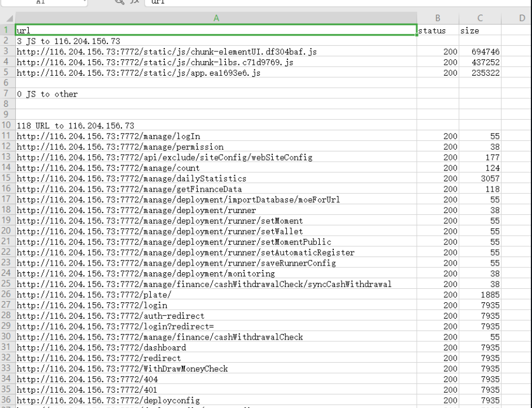This screenshot has height=408, width=532.
Task: Click status 200 in the dailyStatistics row
Action: [x=438, y=178]
